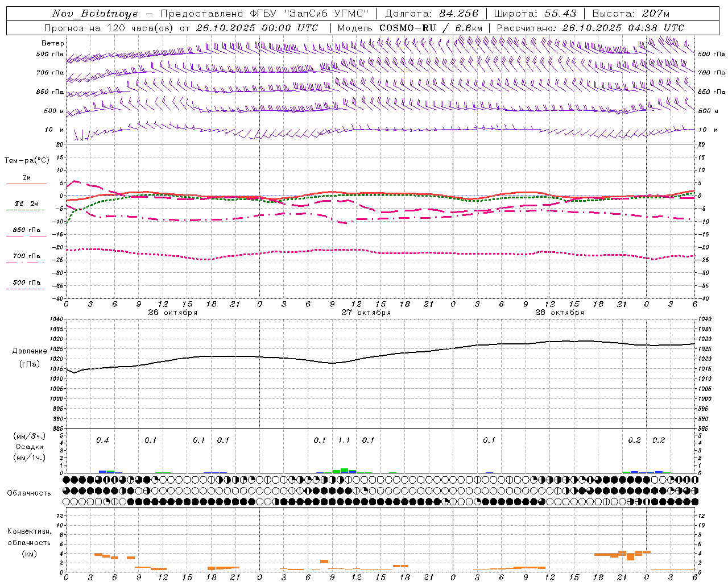Click the Прогноз на 120 часа(ов) text

coord(110,28)
